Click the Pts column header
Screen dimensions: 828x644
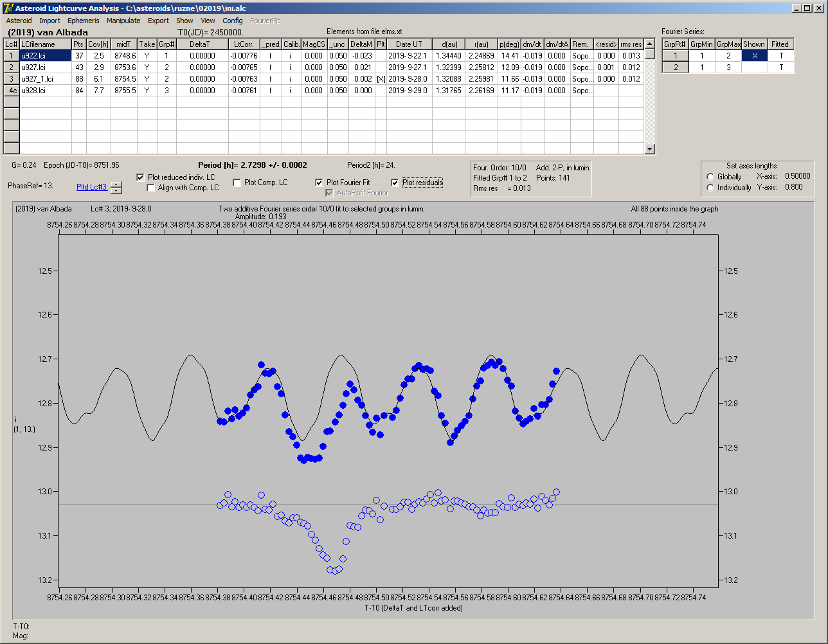point(78,44)
